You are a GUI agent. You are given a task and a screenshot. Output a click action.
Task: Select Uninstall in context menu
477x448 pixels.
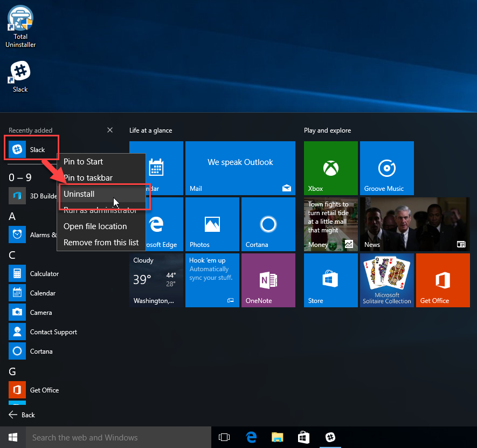(x=101, y=194)
